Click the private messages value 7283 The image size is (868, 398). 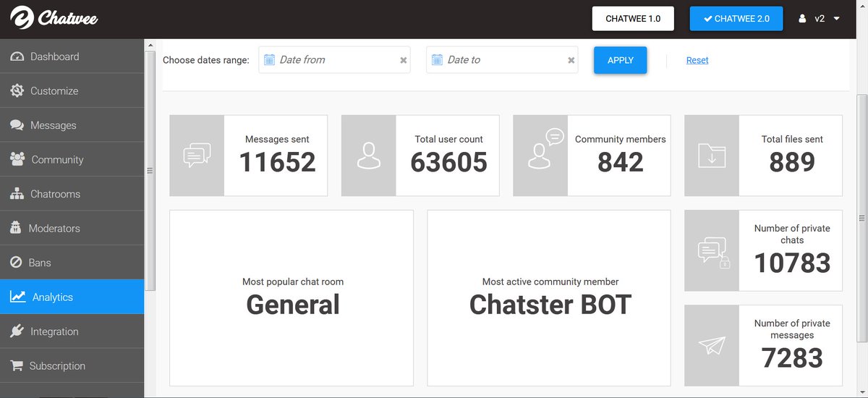[792, 358]
